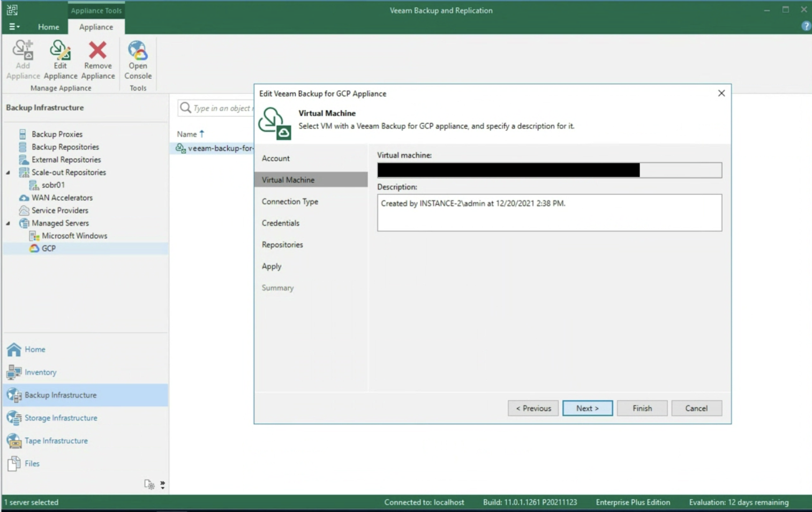Click the Finish button
This screenshot has width=812, height=512.
coord(642,408)
